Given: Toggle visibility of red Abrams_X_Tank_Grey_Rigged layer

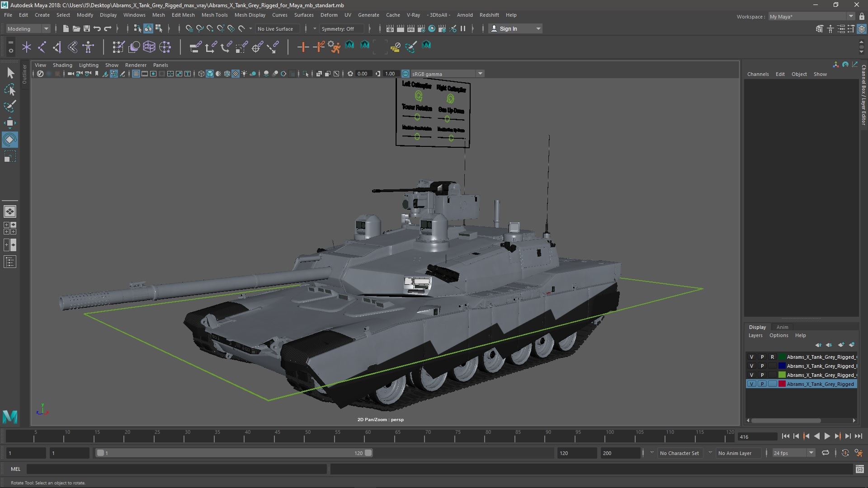Looking at the screenshot, I should 751,384.
